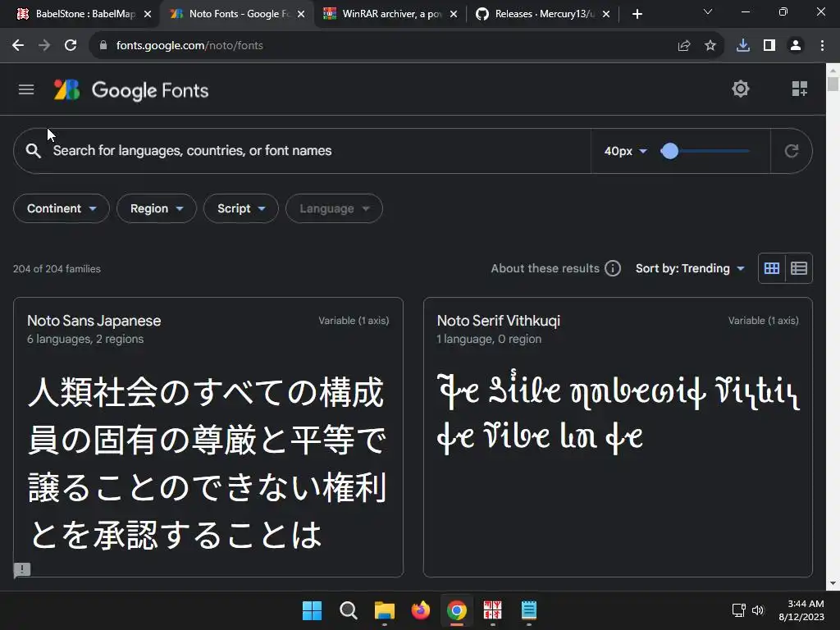
Task: Adjust the font size slider handle
Action: click(x=669, y=151)
